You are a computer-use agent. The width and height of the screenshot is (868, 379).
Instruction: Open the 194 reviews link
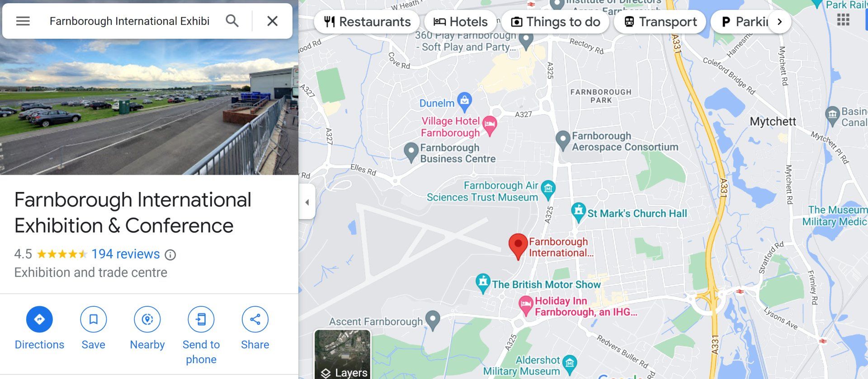(x=126, y=254)
